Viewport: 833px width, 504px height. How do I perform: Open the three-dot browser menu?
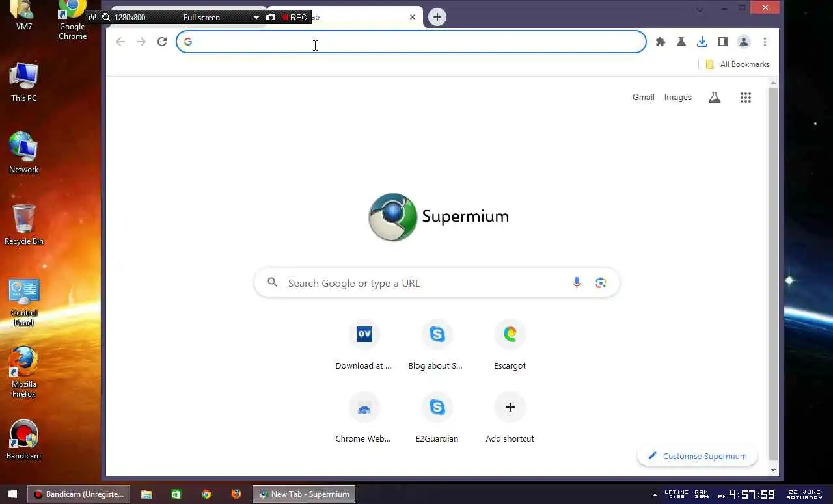pos(765,42)
